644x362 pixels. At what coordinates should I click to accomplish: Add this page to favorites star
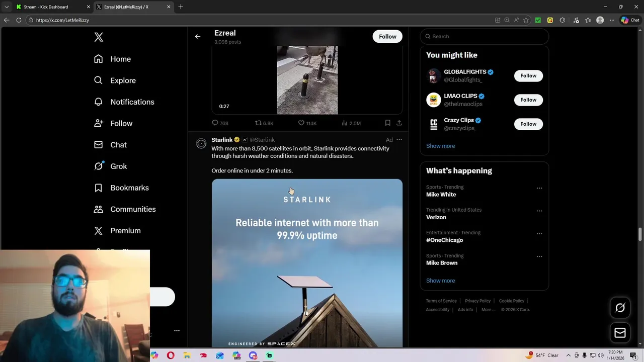(x=526, y=20)
